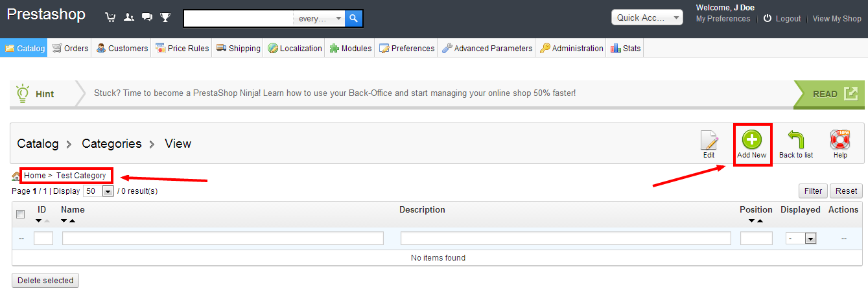
Task: Open the Advanced Parameters tab
Action: (x=487, y=48)
